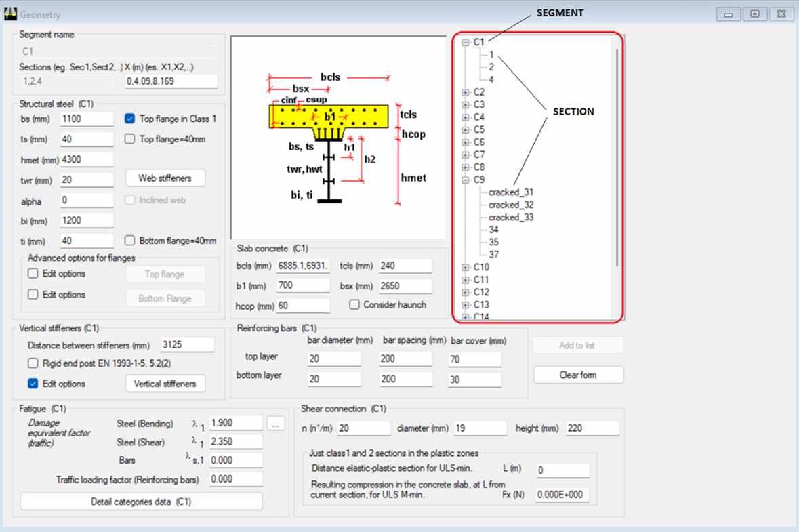Select cracked_32 section in the tree

[x=510, y=205]
